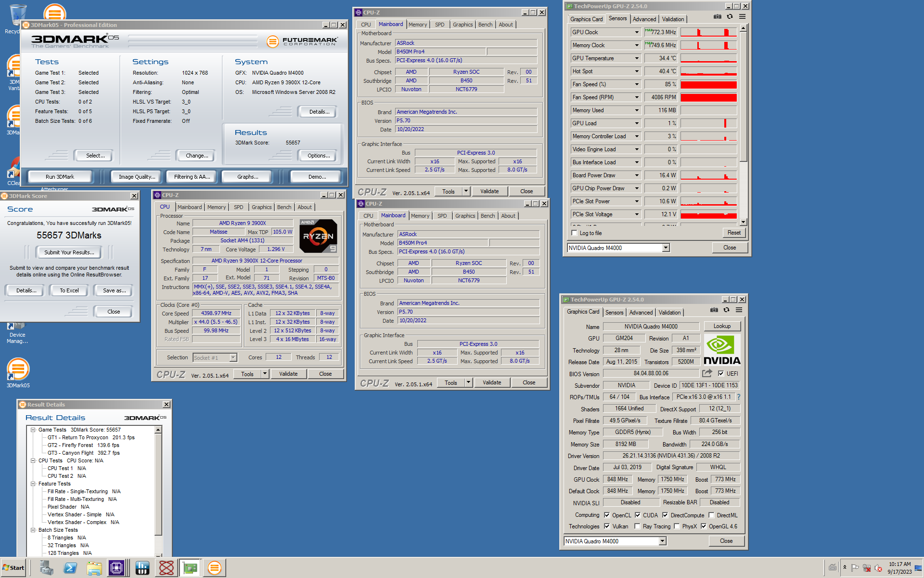Click the refresh icon in GPU-Z Graphics Card window
The image size is (924, 578).
click(x=726, y=310)
